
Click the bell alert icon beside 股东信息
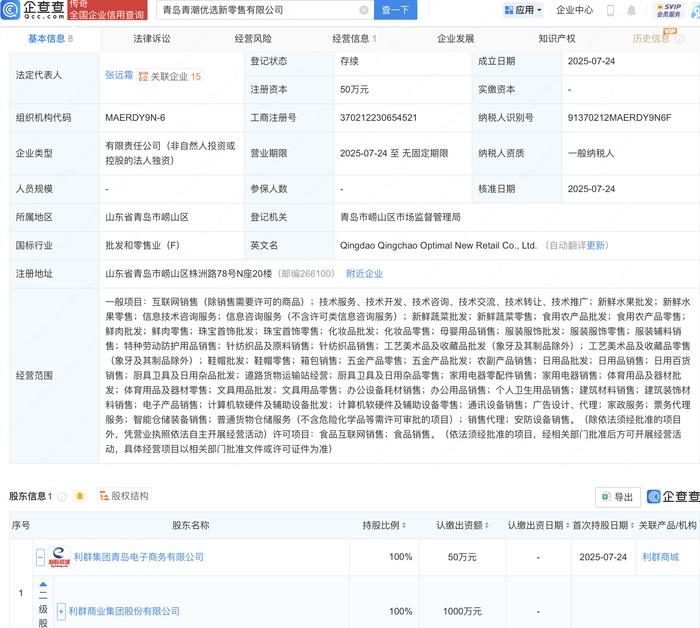[x=80, y=496]
